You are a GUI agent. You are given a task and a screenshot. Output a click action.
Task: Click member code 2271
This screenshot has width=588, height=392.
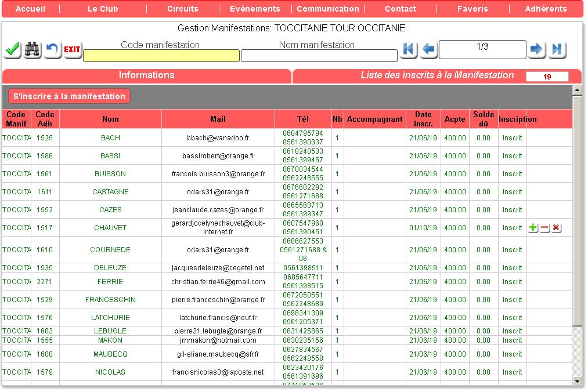pyautogui.click(x=45, y=282)
